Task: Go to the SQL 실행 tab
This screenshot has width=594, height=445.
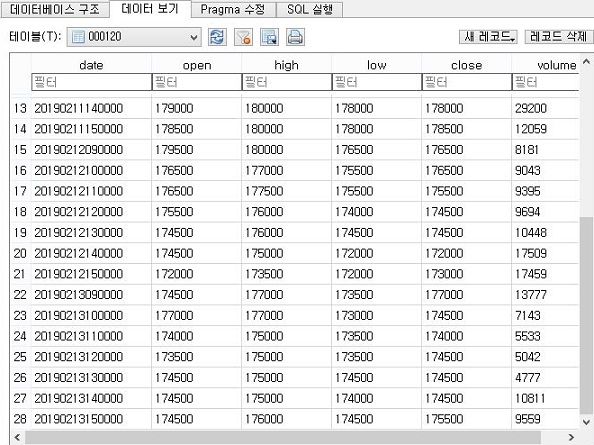Action: [310, 9]
